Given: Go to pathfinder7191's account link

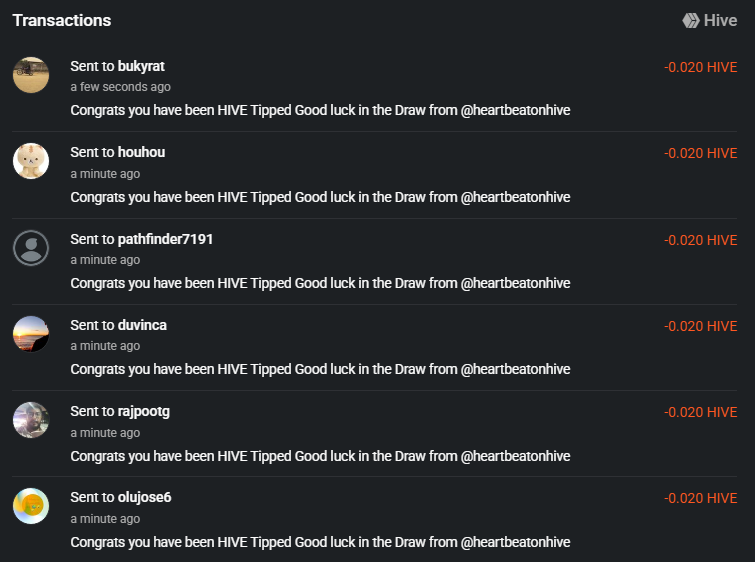Looking at the screenshot, I should click(x=165, y=239).
